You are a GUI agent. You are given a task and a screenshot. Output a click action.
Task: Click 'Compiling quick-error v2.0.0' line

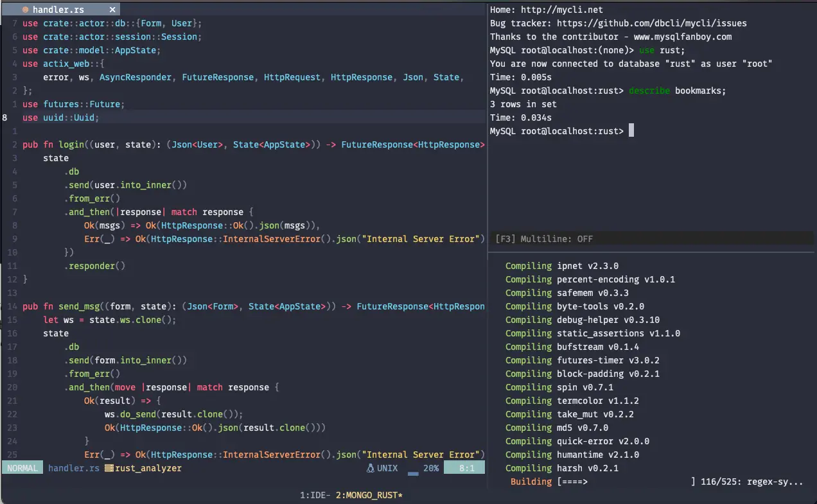pos(577,441)
